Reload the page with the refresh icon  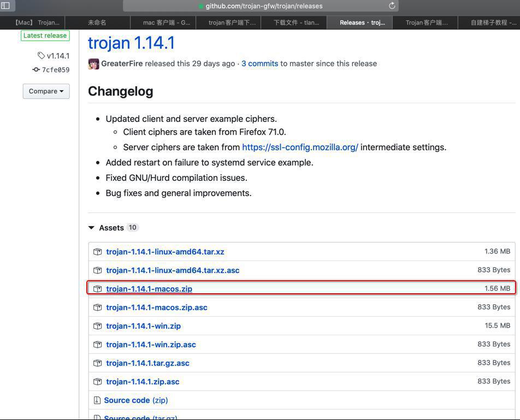(x=392, y=5)
